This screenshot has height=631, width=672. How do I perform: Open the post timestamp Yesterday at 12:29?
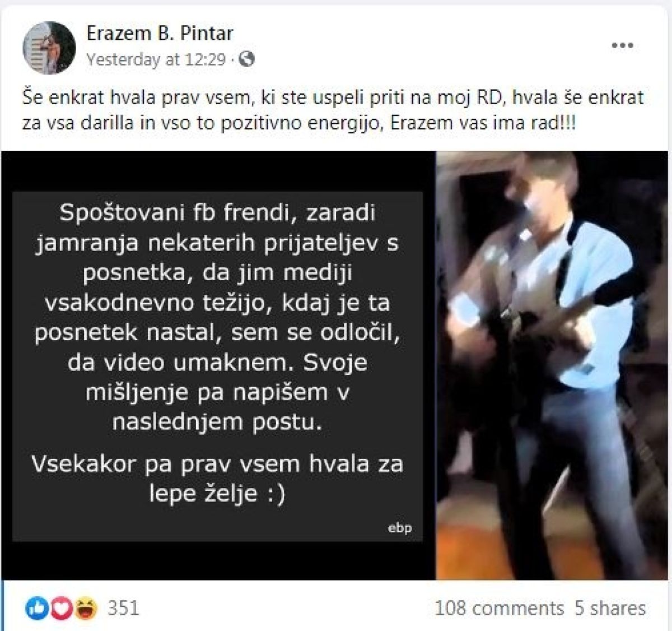(x=156, y=59)
